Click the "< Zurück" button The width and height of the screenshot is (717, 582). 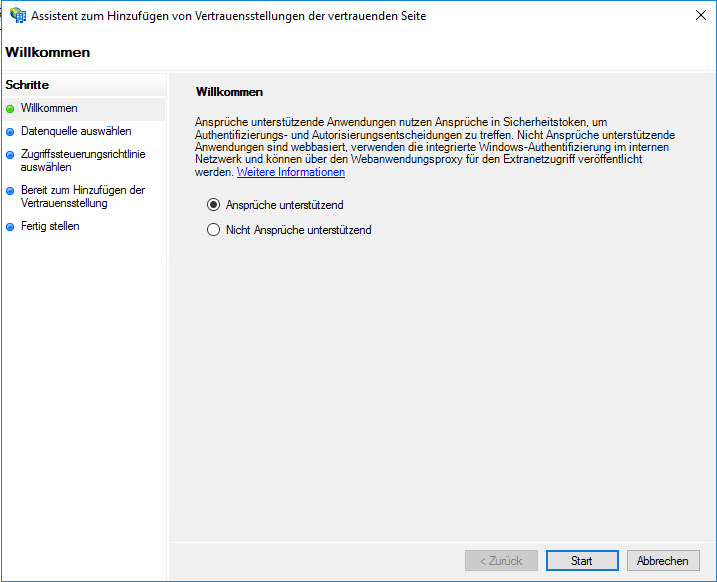501,561
